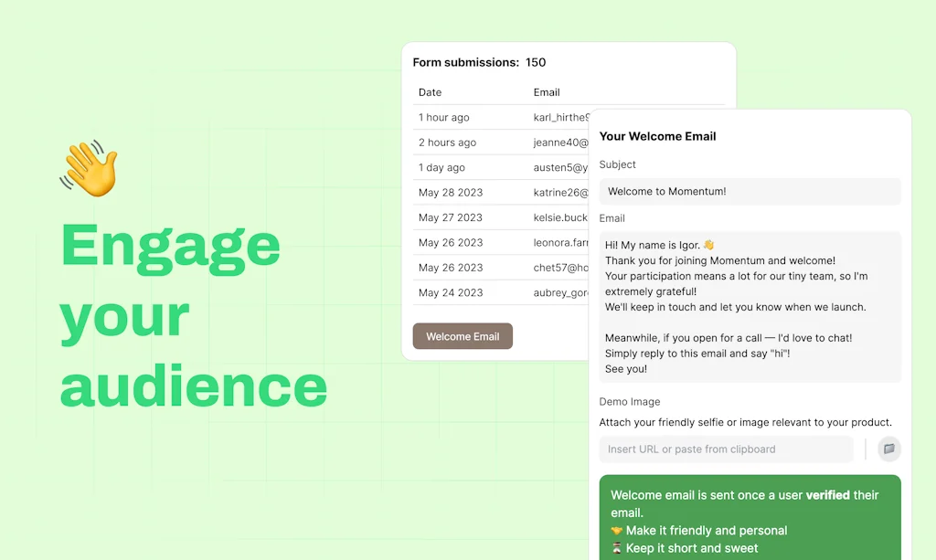
Task: Click the Subject field containing Welcome to Momentum
Action: click(750, 192)
